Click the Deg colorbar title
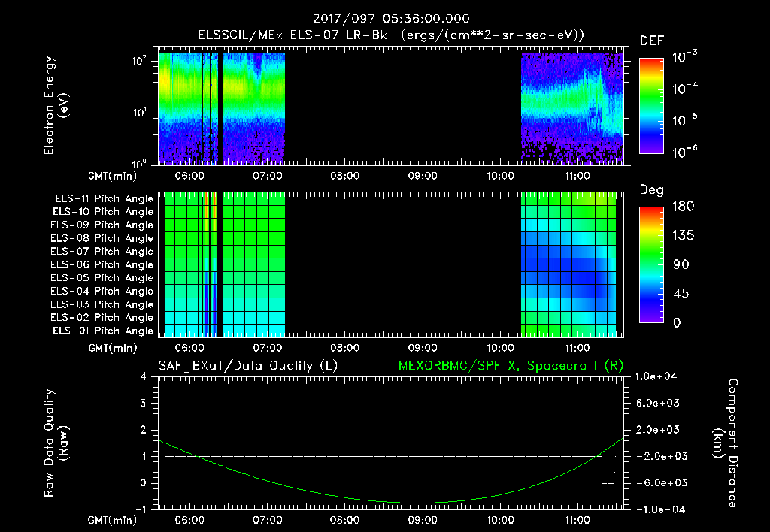 [652, 190]
